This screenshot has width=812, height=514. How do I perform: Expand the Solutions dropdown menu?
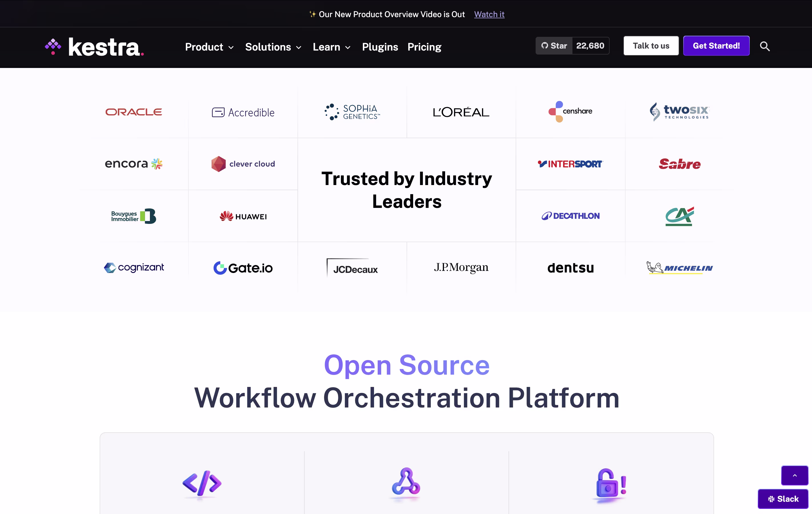click(x=273, y=47)
